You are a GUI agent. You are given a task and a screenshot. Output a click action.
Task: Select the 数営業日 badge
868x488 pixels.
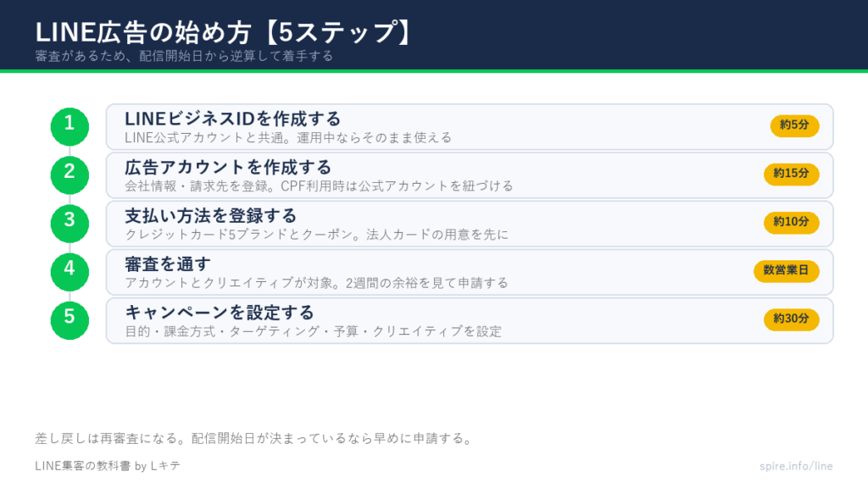coord(786,270)
